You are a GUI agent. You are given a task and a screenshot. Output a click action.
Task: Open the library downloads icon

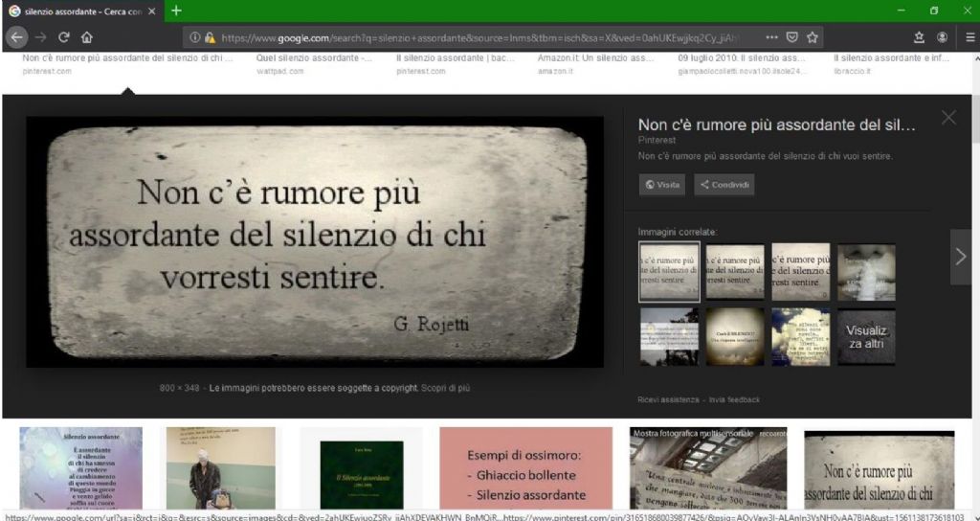919,37
